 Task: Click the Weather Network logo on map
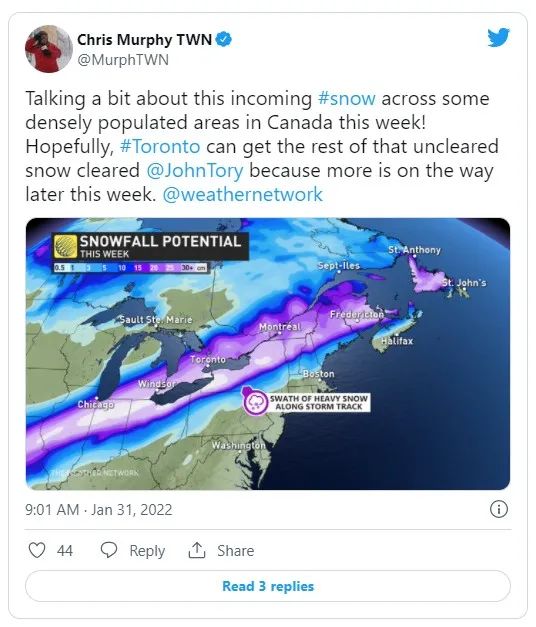tap(65, 246)
